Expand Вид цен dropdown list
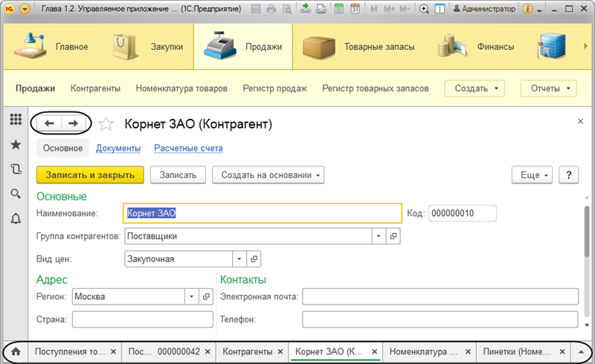Screen dimensions: 595x364 (x=239, y=259)
